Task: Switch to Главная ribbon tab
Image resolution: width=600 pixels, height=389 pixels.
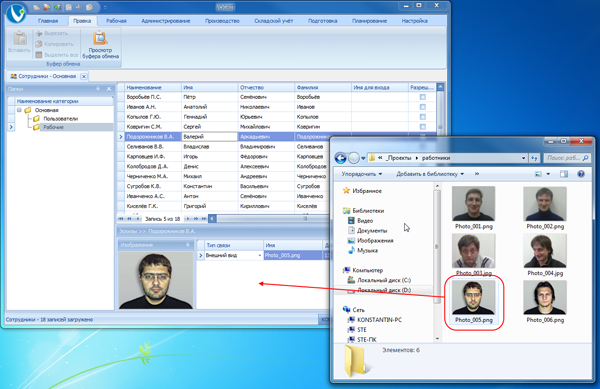Action: (48, 21)
